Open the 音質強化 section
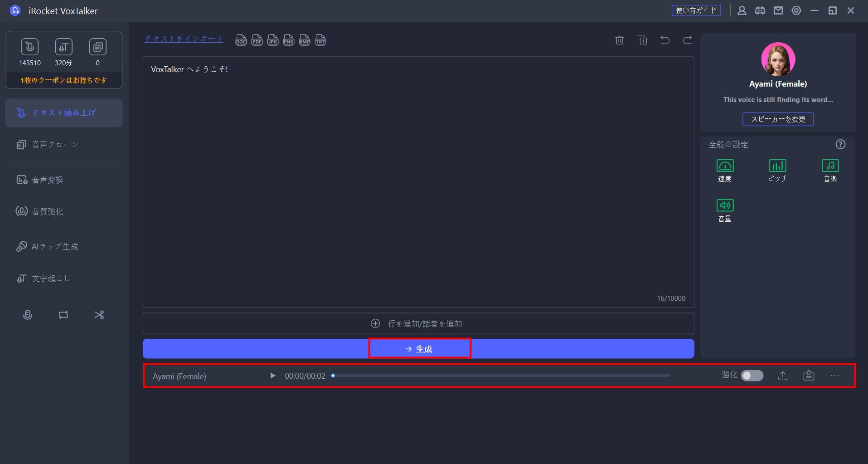 click(x=63, y=211)
